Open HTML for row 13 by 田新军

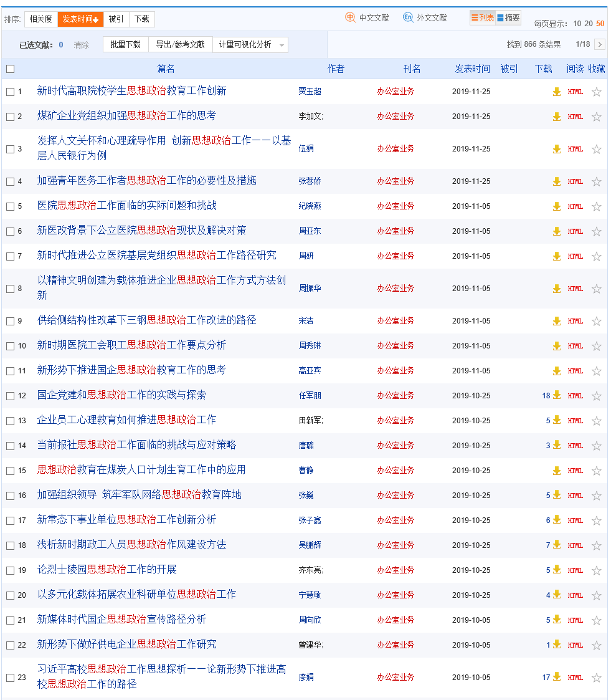tap(575, 421)
